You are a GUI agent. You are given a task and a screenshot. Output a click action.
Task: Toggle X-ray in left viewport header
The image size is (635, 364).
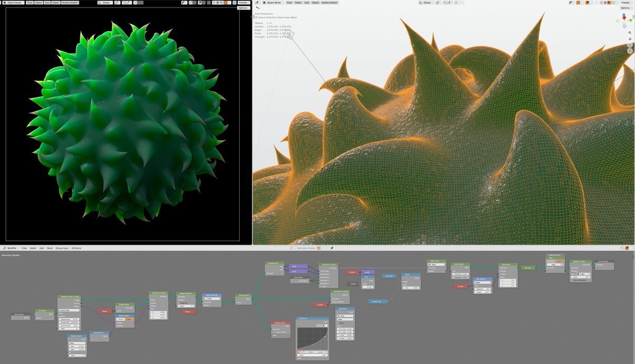tap(208, 3)
